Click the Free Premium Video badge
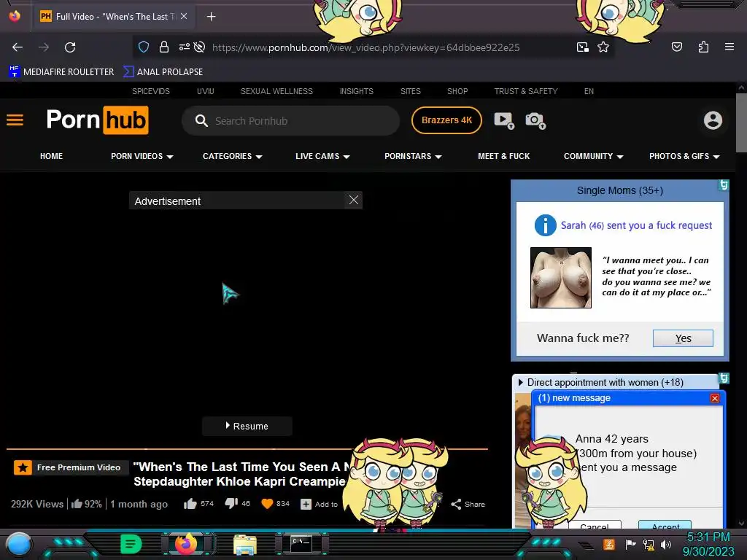747x560 pixels. click(x=71, y=467)
